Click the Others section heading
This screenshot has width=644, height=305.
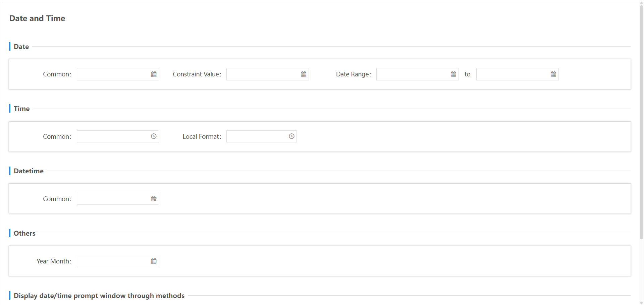[24, 233]
